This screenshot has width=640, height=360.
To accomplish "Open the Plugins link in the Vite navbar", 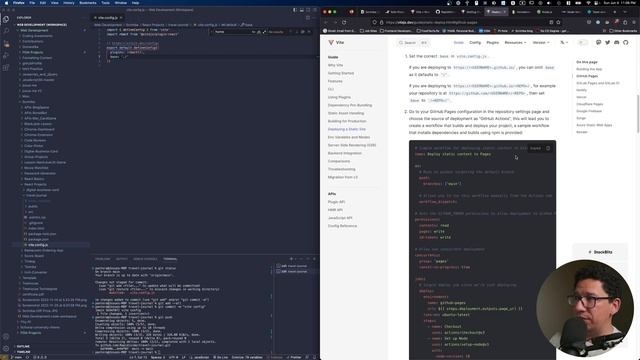I will 492,42.
